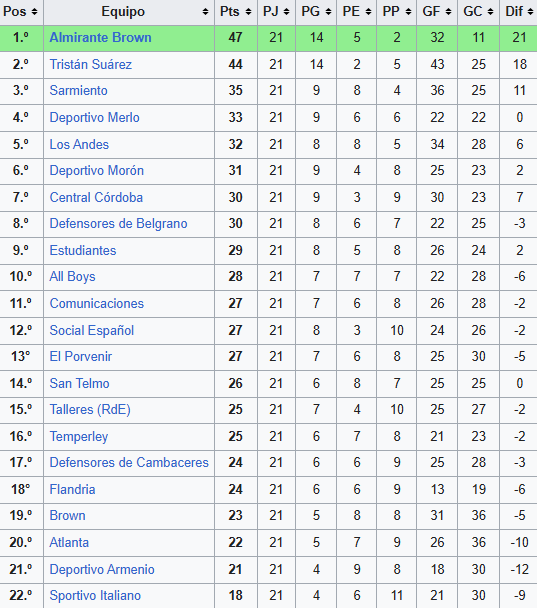Sort by PJ matches played arrows
This screenshot has height=608, width=537.
(287, 12)
